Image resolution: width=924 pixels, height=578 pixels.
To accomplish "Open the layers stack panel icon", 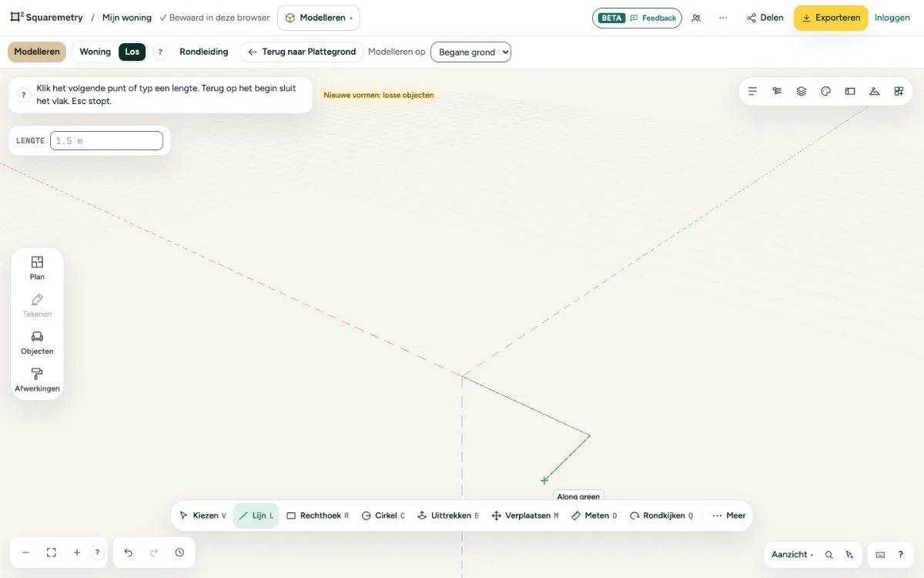I will point(802,91).
